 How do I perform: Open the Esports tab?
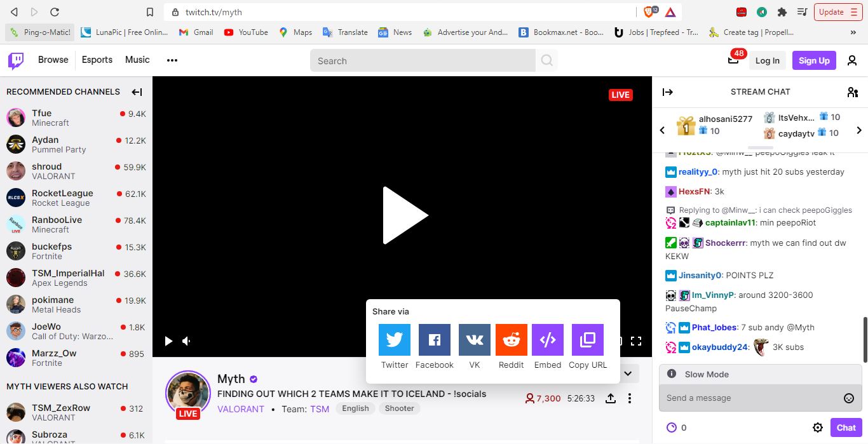(x=97, y=60)
